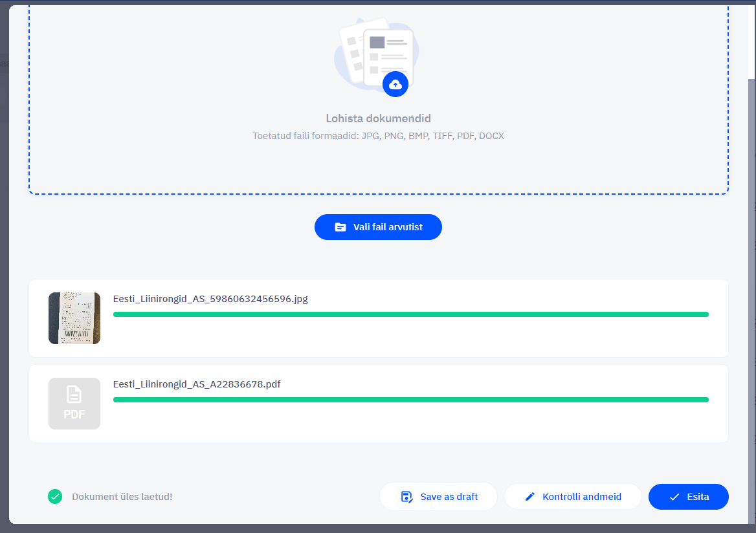
Task: Click the Dokument üles laetud! status text
Action: click(122, 496)
